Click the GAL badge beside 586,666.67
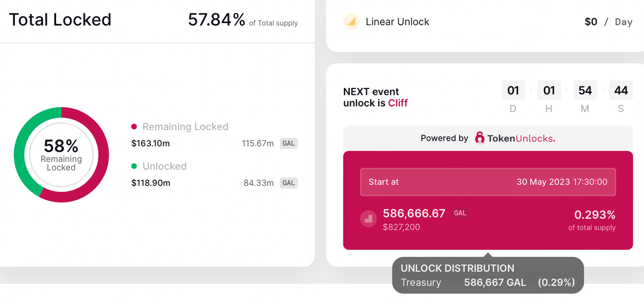Viewport: 644px width, 299px height. coord(460,212)
